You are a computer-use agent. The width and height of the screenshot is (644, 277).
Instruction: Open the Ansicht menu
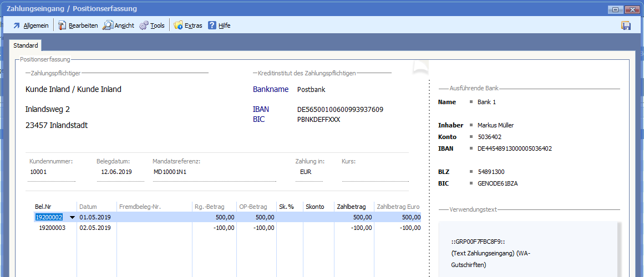tap(118, 25)
